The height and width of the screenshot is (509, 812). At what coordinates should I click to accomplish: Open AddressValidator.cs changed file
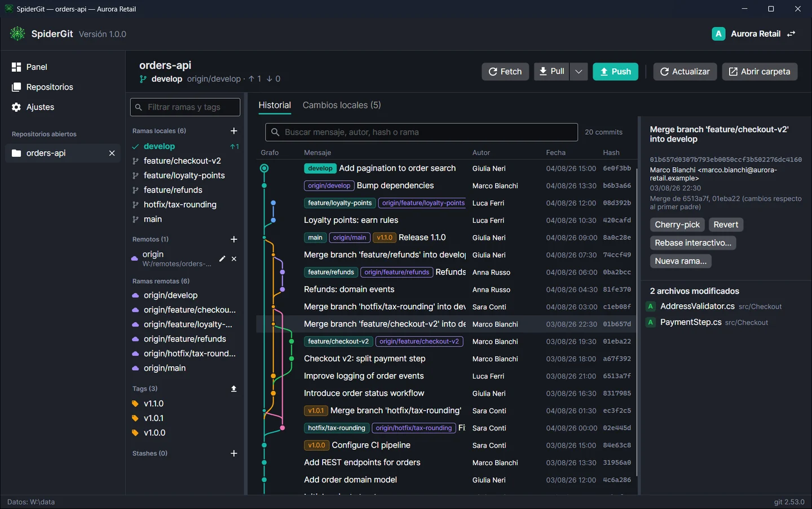pos(725,306)
